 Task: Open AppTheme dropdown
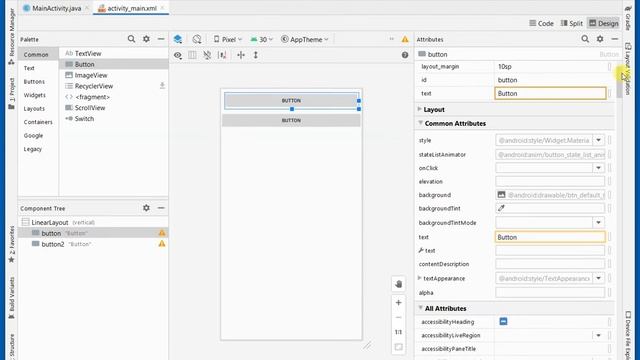pos(304,39)
